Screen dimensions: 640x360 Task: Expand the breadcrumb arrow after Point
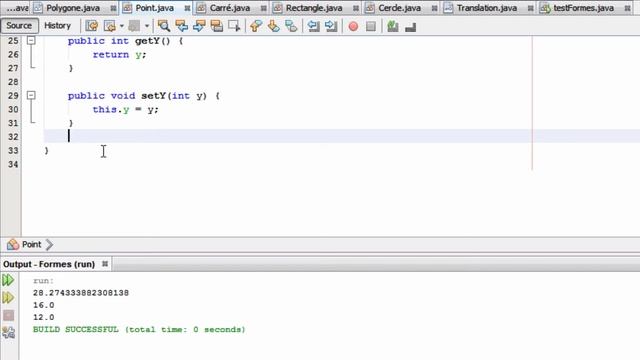pos(49,244)
